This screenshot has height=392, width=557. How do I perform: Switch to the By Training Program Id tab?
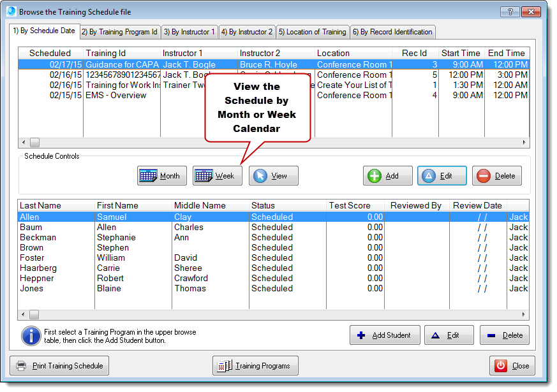[119, 31]
